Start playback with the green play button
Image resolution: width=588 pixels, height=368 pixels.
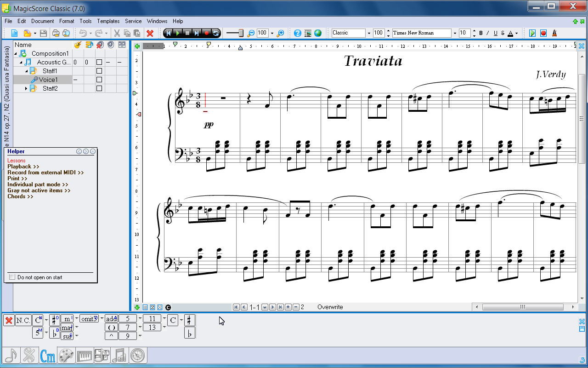178,33
